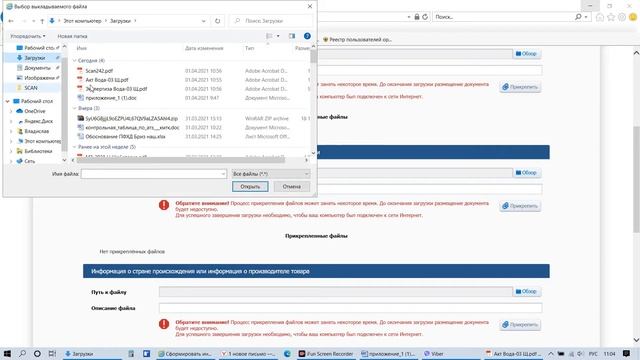Select OneDrive in the navigation tree
Image resolution: width=640 pixels, height=360 pixels.
(x=35, y=111)
